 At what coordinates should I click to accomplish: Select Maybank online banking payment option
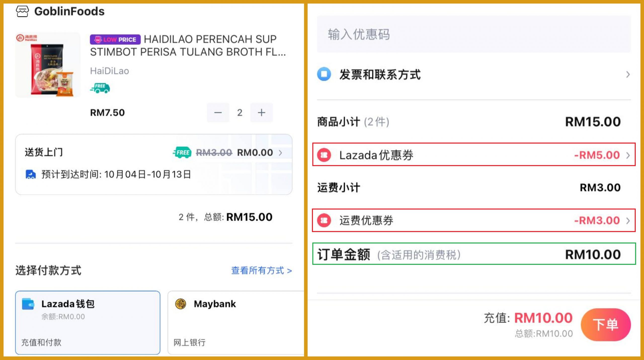click(x=235, y=322)
